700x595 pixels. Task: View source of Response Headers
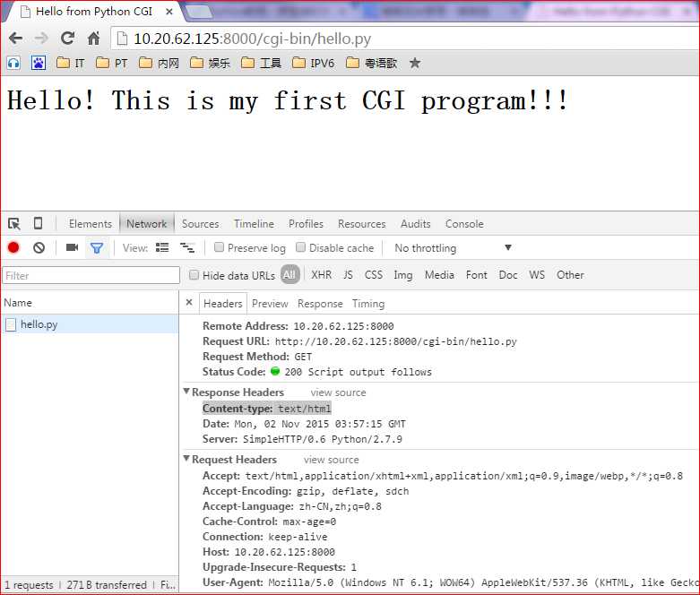[x=338, y=392]
